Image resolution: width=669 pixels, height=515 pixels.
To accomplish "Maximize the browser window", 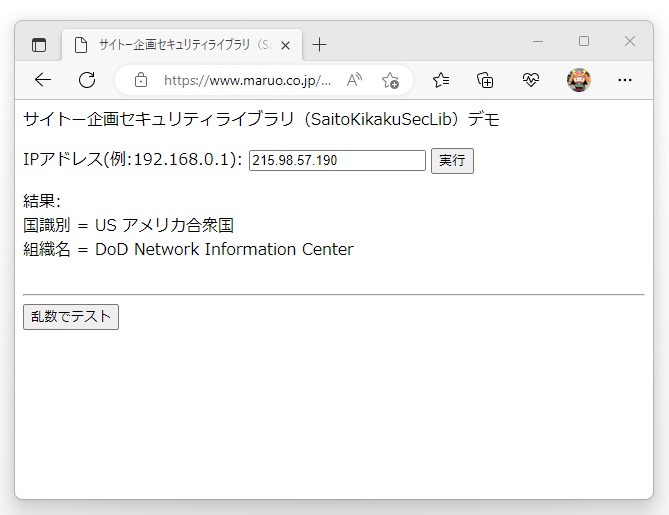I will [x=584, y=41].
